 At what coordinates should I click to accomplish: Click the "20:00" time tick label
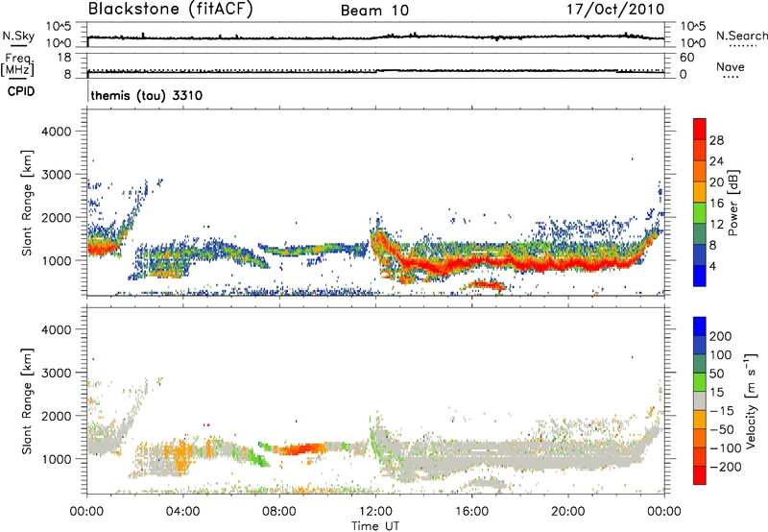pos(567,512)
